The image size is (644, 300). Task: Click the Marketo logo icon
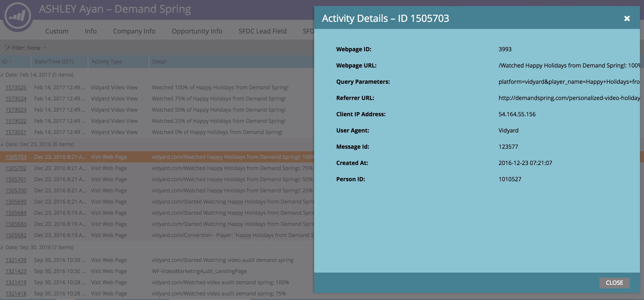(18, 16)
